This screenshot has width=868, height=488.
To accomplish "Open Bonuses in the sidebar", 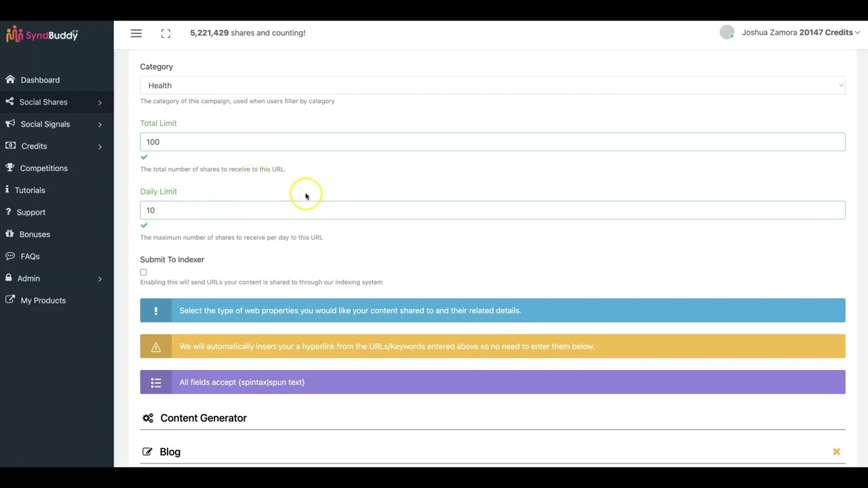I will [35, 235].
